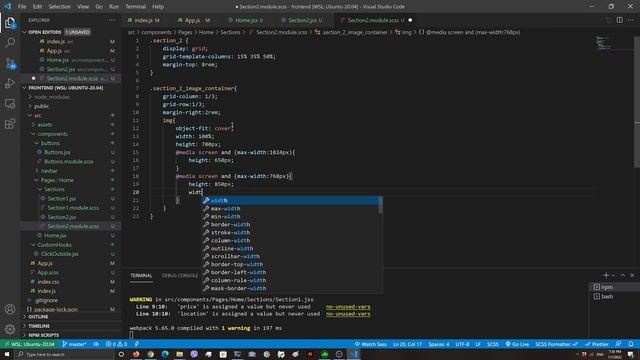This screenshot has width=640, height=360.
Task: Open notifications bell in status bar
Action: [x=631, y=344]
